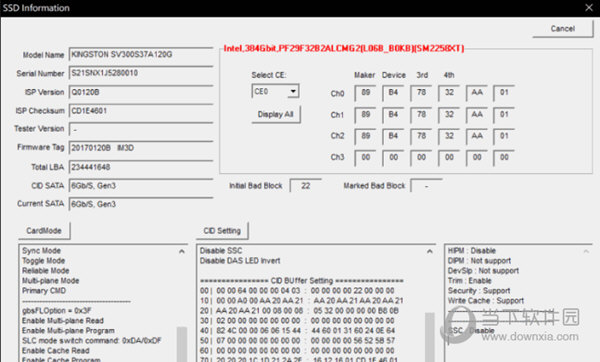Select 'Disable SSC' line in CID list
The image size is (600, 362).
click(x=221, y=251)
